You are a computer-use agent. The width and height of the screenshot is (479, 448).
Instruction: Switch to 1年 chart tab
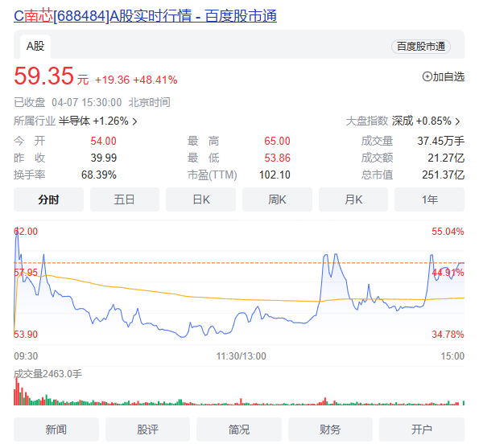tap(429, 199)
